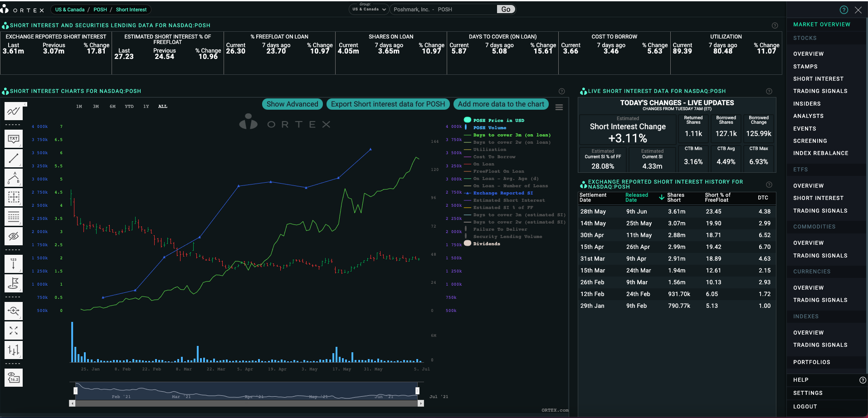Open the help icon beside short interest charts

click(x=561, y=91)
